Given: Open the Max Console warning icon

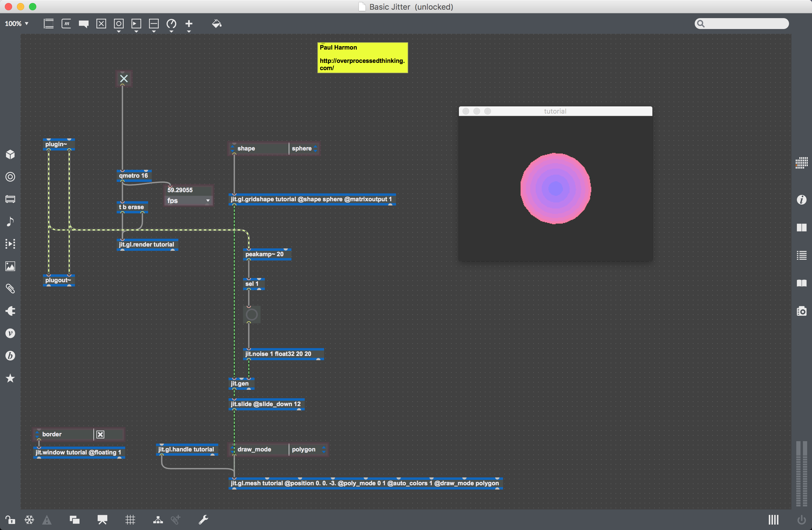Looking at the screenshot, I should (47, 520).
